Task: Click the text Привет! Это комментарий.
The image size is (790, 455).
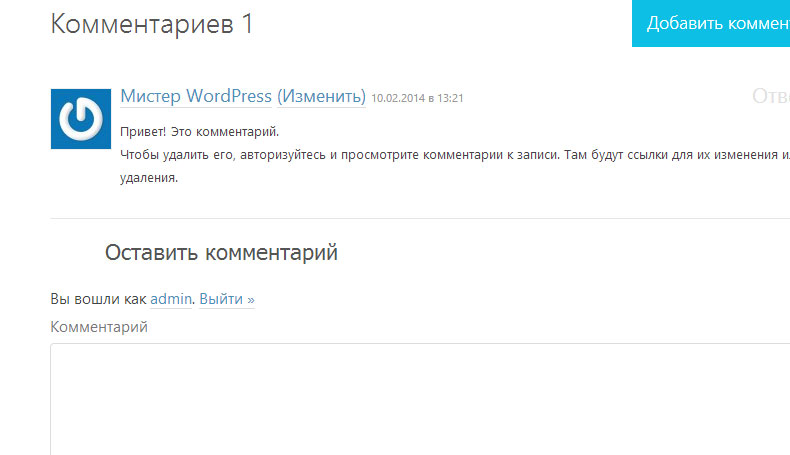Action: pyautogui.click(x=200, y=132)
